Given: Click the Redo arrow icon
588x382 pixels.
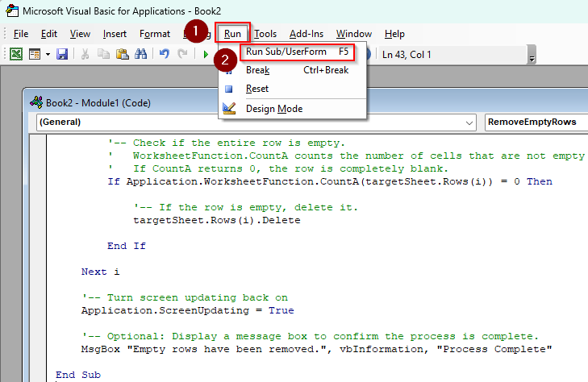Looking at the screenshot, I should point(182,54).
